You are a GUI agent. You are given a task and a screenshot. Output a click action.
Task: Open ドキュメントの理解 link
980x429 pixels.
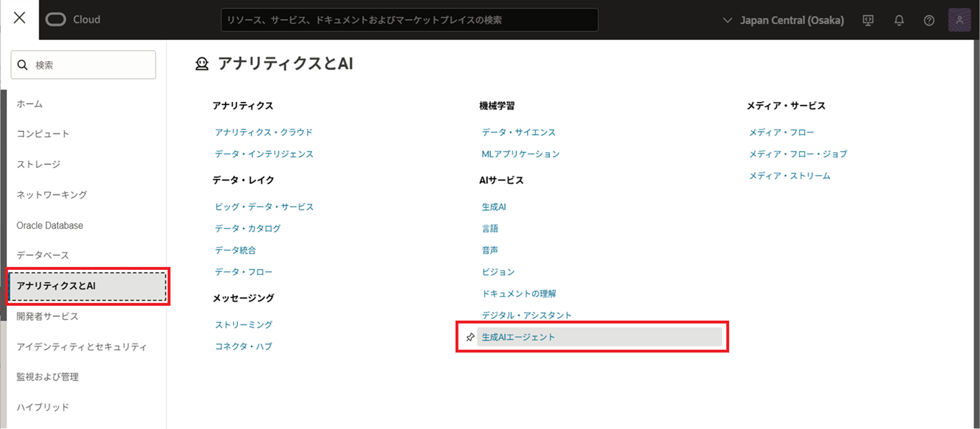519,294
